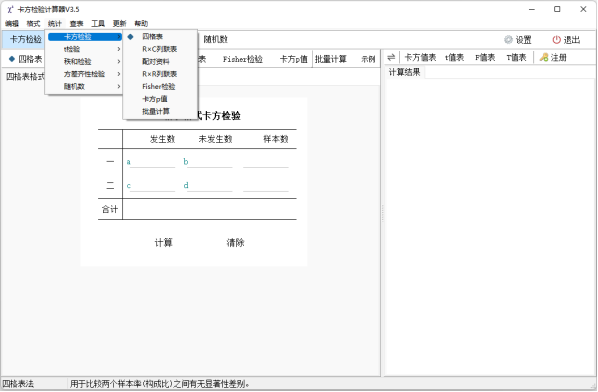This screenshot has height=392, width=598.
Task: Open the t值表 lookup table
Action: coord(454,58)
